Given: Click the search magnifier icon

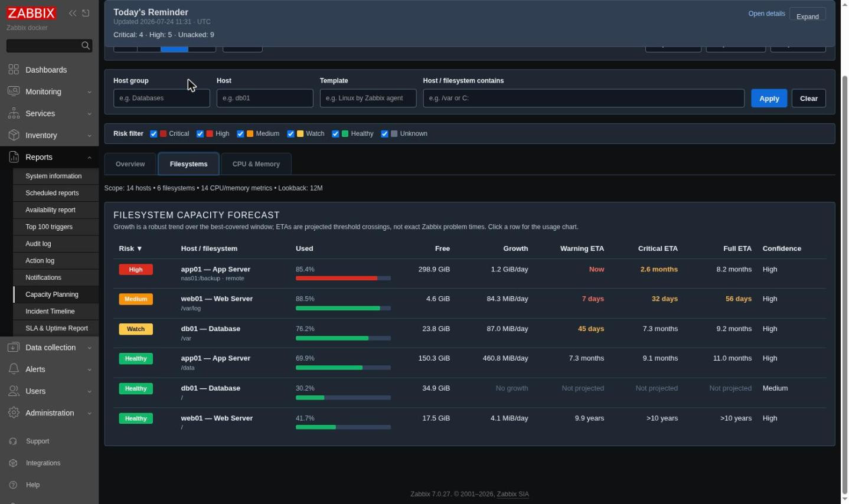Looking at the screenshot, I should pos(86,45).
